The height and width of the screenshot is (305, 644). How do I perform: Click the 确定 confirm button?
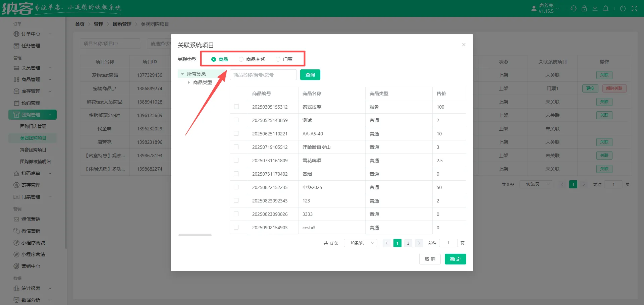(x=455, y=259)
